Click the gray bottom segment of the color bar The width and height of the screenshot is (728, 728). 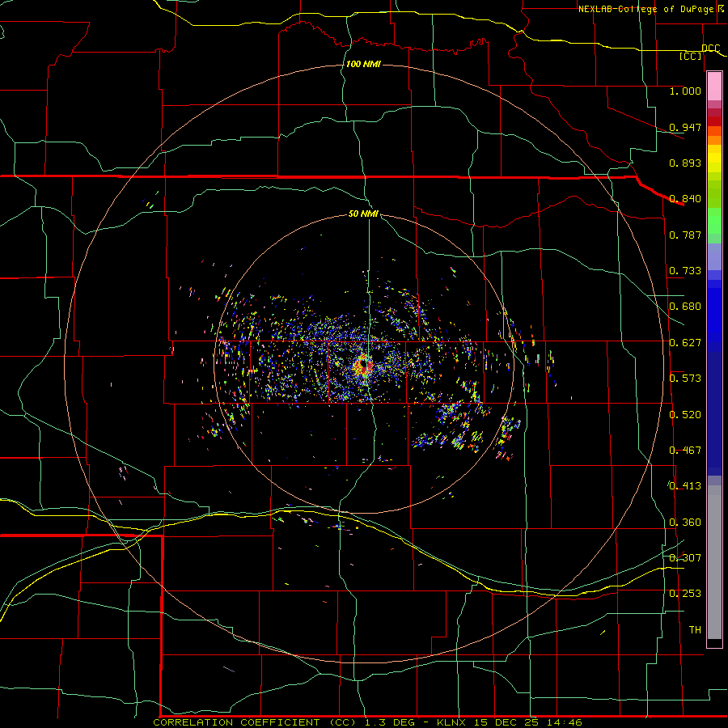[x=714, y=562]
